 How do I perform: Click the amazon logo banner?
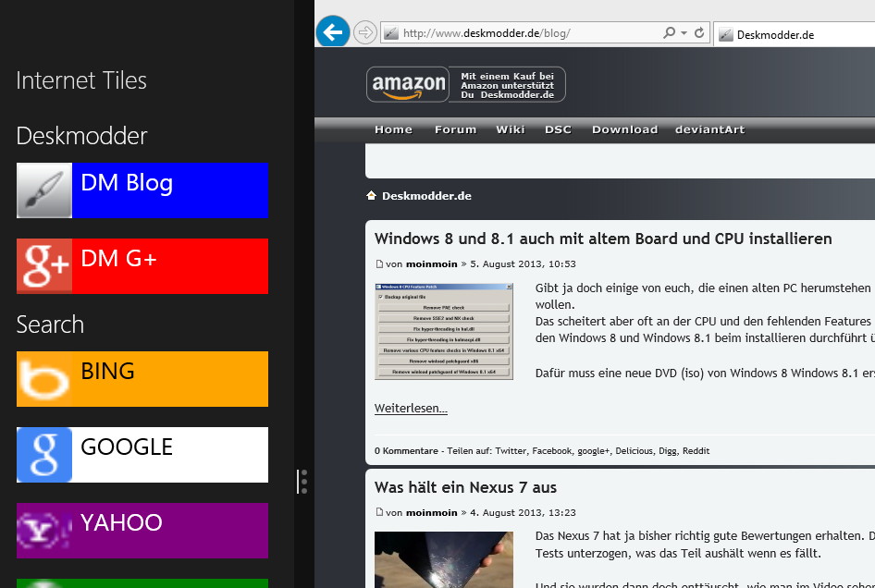tap(408, 84)
